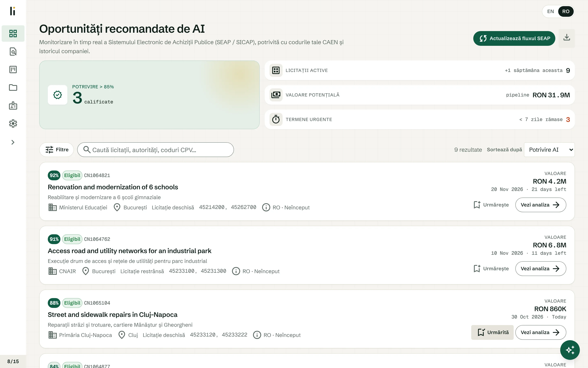Viewport: 588px width, 368px height.
Task: Open the AI assistant sparkle button
Action: coord(570,350)
